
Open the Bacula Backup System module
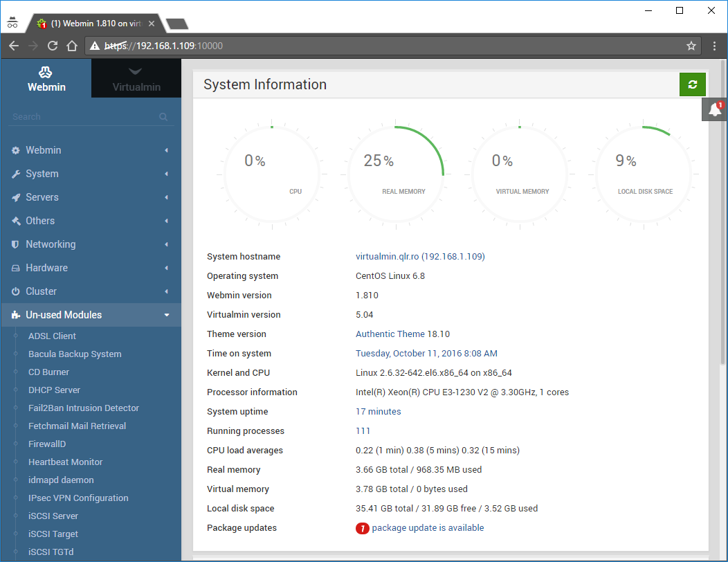tap(75, 354)
